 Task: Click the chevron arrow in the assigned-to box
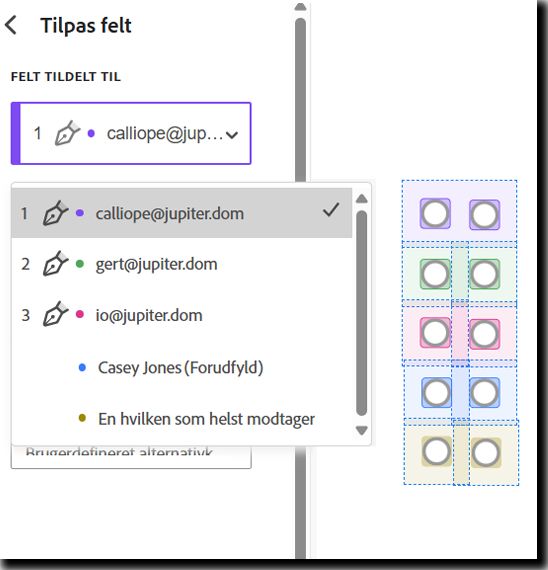tap(232, 135)
